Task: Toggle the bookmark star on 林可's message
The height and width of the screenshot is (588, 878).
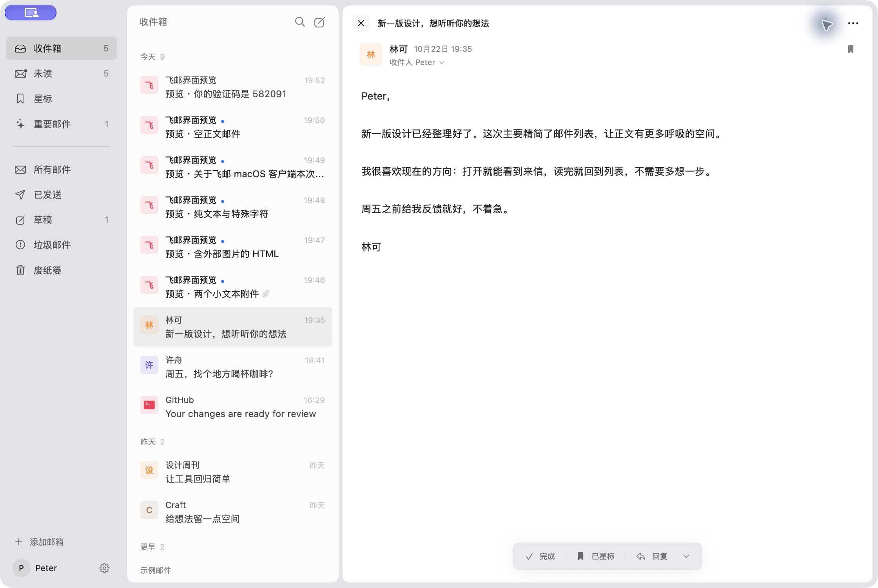Action: pyautogui.click(x=851, y=49)
